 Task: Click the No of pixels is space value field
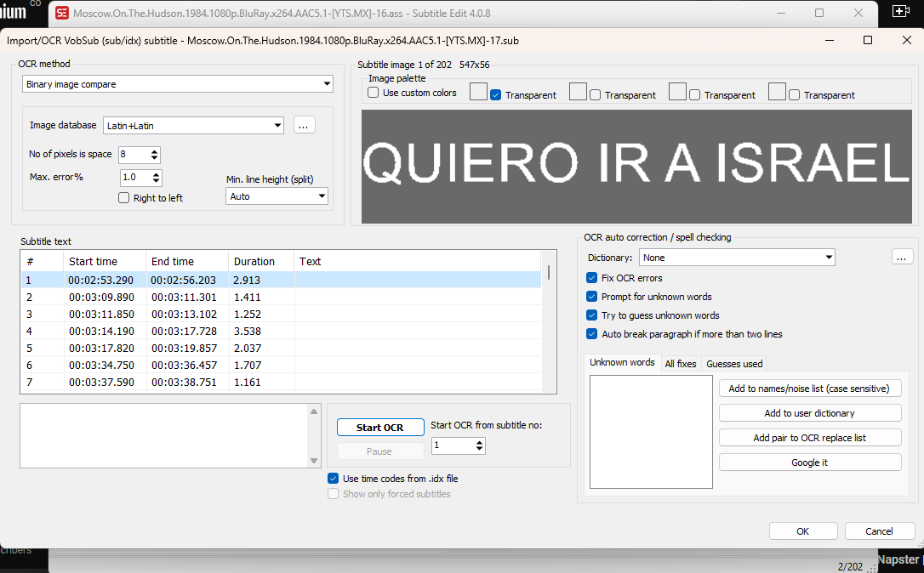[134, 154]
